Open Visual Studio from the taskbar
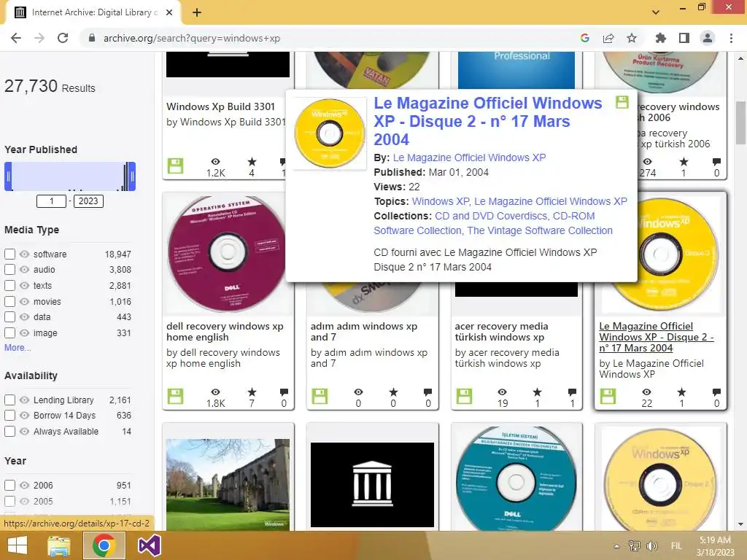 (149, 545)
